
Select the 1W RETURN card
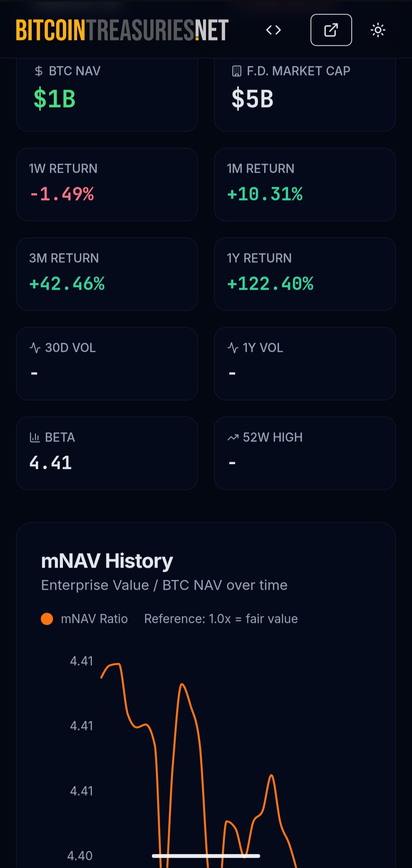107,185
